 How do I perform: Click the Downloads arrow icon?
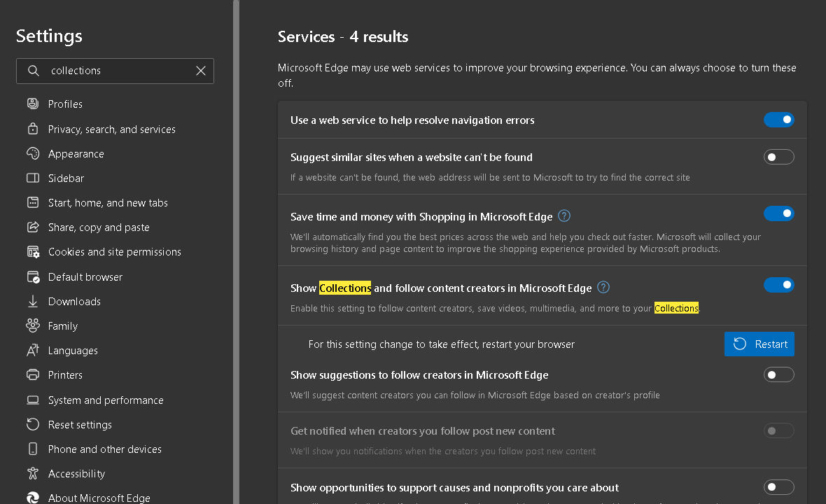click(33, 301)
